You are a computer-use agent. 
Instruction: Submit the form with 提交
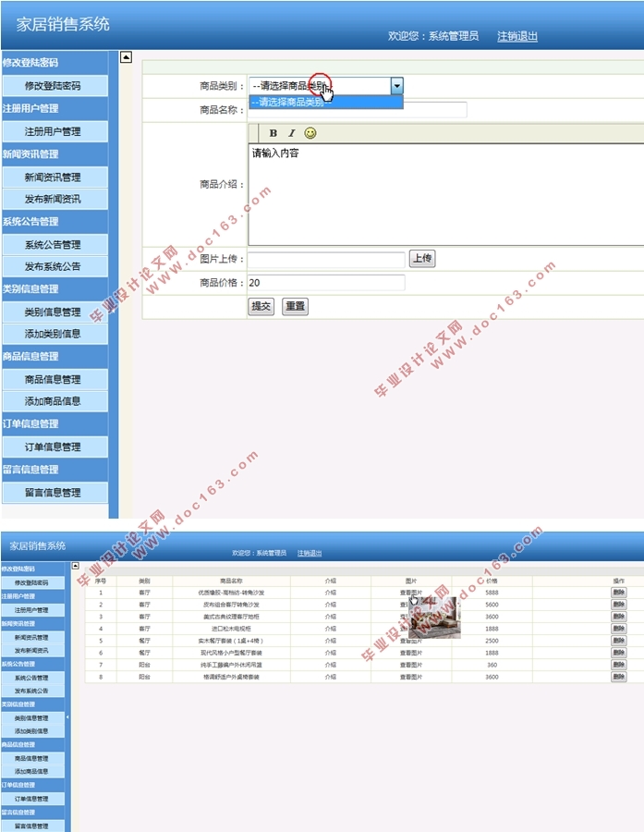261,306
